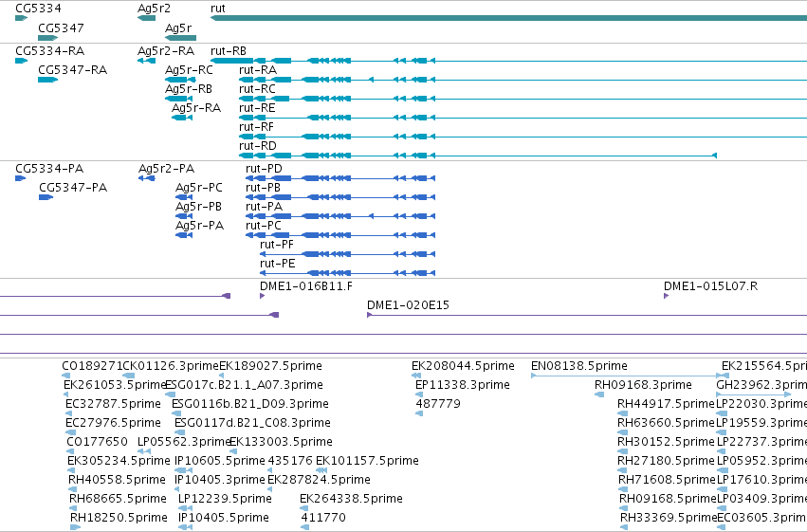Click the EK133003.5prime EST label
The width and height of the screenshot is (807, 532).
pos(281,443)
